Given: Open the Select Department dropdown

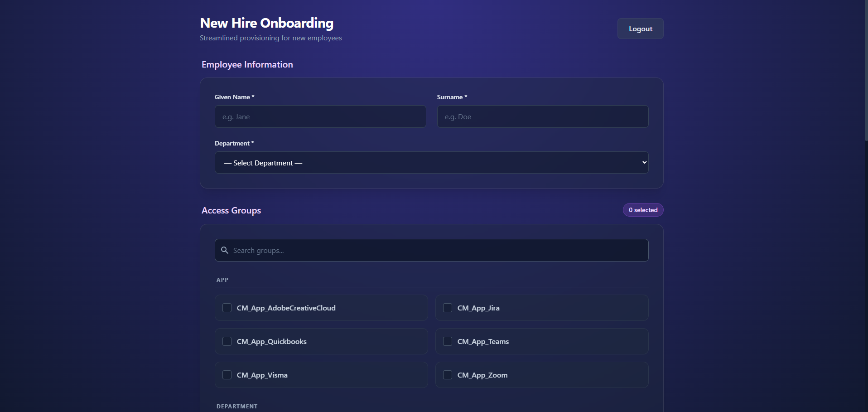Looking at the screenshot, I should pos(430,163).
